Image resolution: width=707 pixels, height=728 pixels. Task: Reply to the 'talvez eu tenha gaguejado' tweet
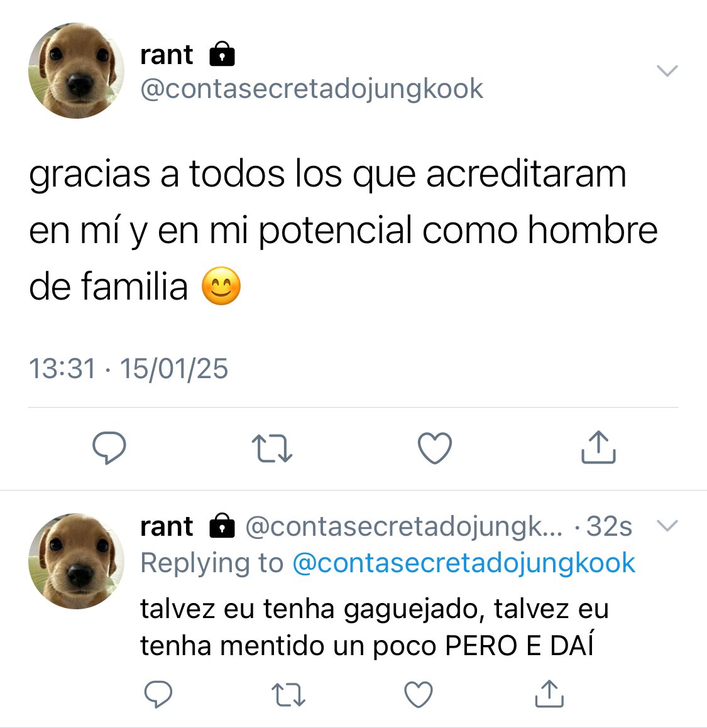(158, 694)
